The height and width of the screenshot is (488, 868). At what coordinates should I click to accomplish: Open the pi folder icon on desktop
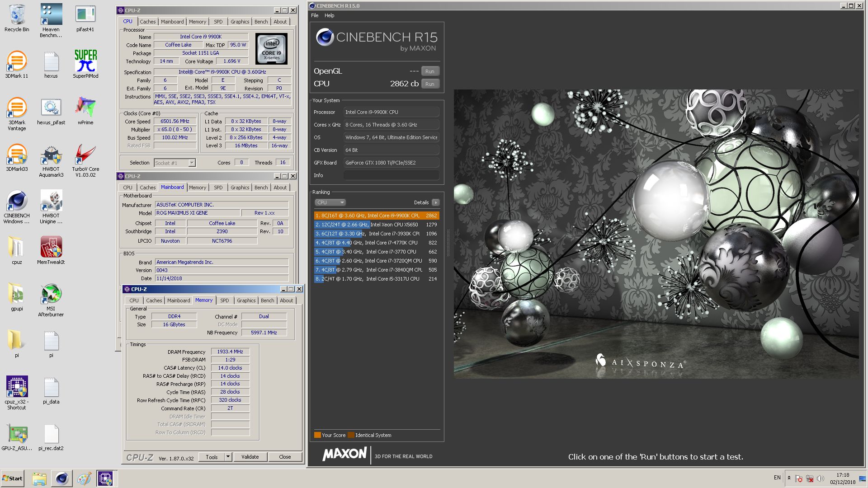point(17,344)
